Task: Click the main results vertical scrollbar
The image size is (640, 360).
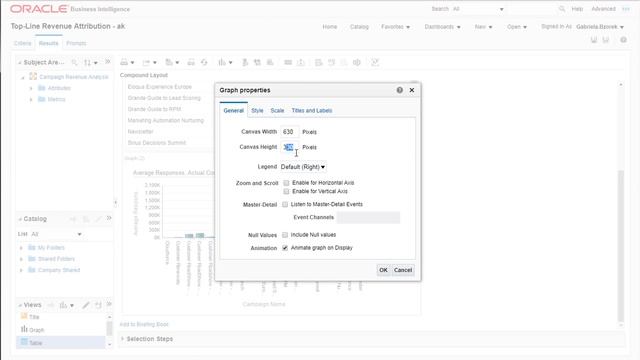Action: (621, 245)
